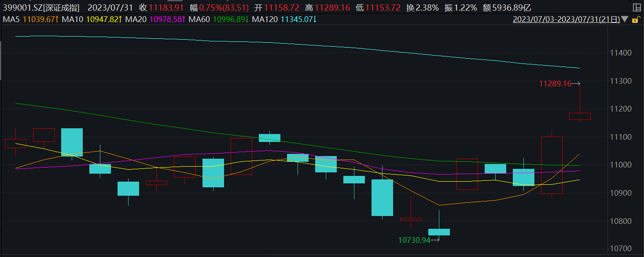Open the panel layout icon in the header
Screen dimensions: 644x257
pos(636,7)
